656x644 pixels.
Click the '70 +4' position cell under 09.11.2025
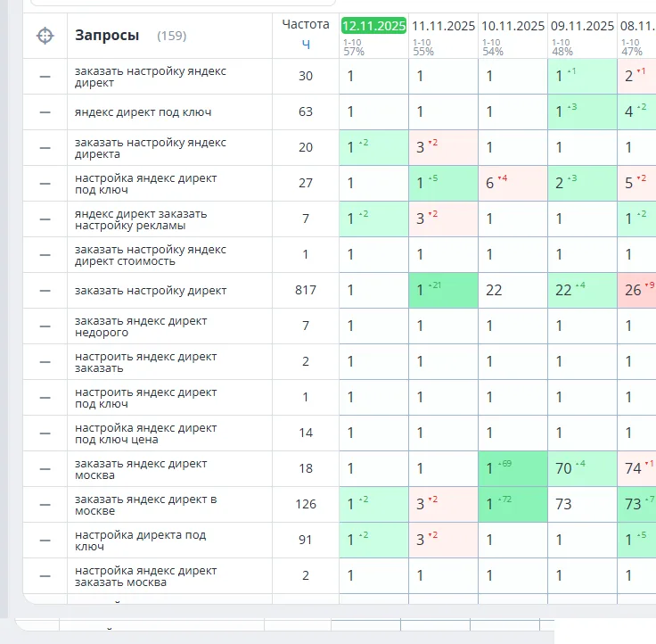[582, 469]
